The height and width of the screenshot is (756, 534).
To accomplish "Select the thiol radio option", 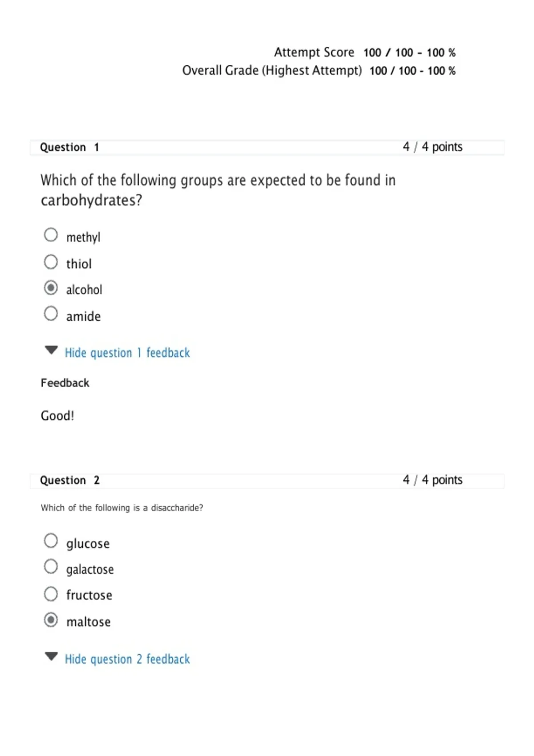I will click(x=51, y=262).
